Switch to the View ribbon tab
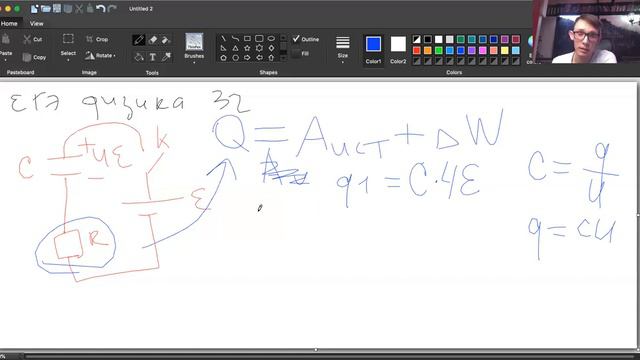Screen dimensions: 640x360 (x=36, y=24)
